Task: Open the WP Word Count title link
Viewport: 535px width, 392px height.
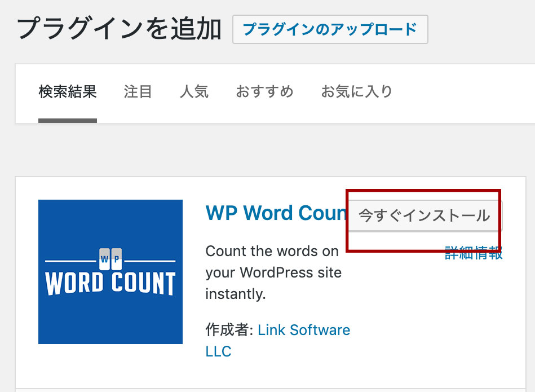Action: pos(275,213)
